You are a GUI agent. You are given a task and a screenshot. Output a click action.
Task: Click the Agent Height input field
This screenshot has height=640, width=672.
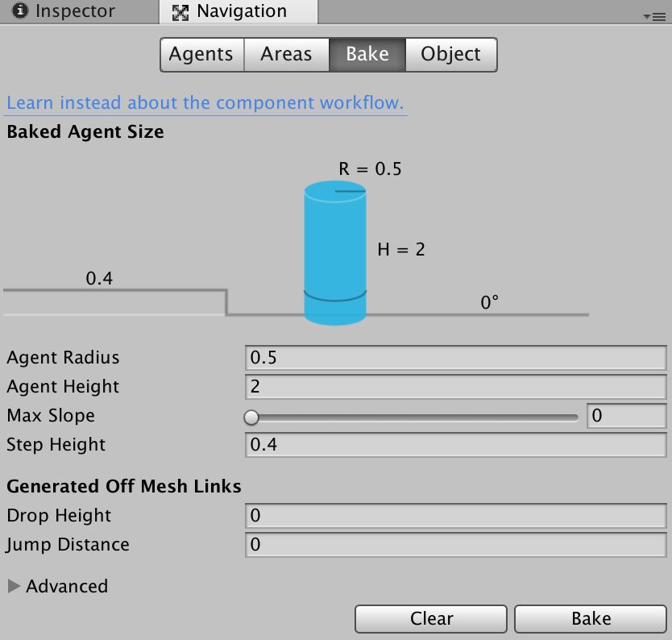[455, 386]
